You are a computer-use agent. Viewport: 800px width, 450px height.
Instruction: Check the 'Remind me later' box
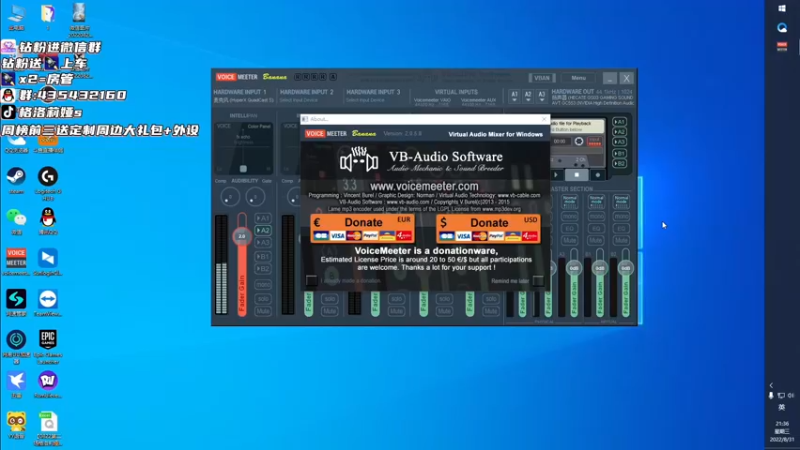point(538,281)
